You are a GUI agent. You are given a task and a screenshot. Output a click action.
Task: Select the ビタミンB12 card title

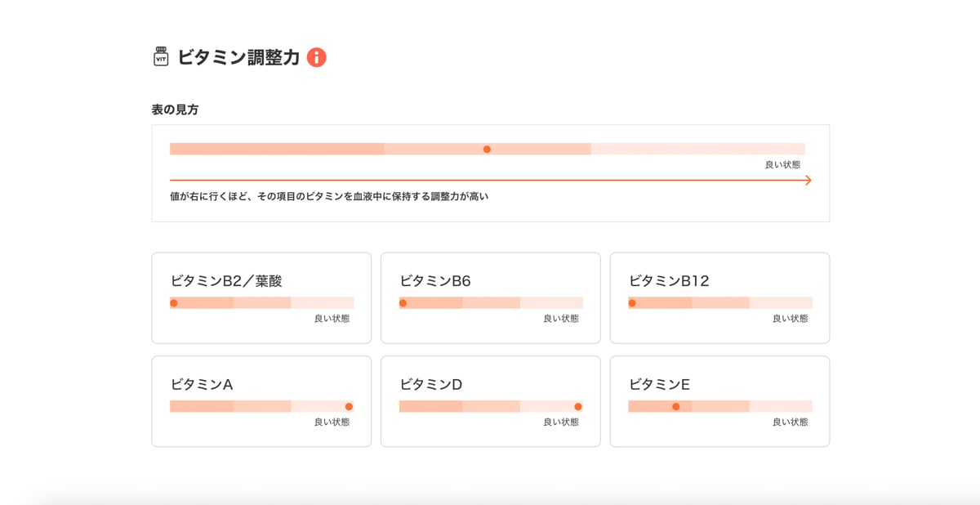pyautogui.click(x=669, y=281)
